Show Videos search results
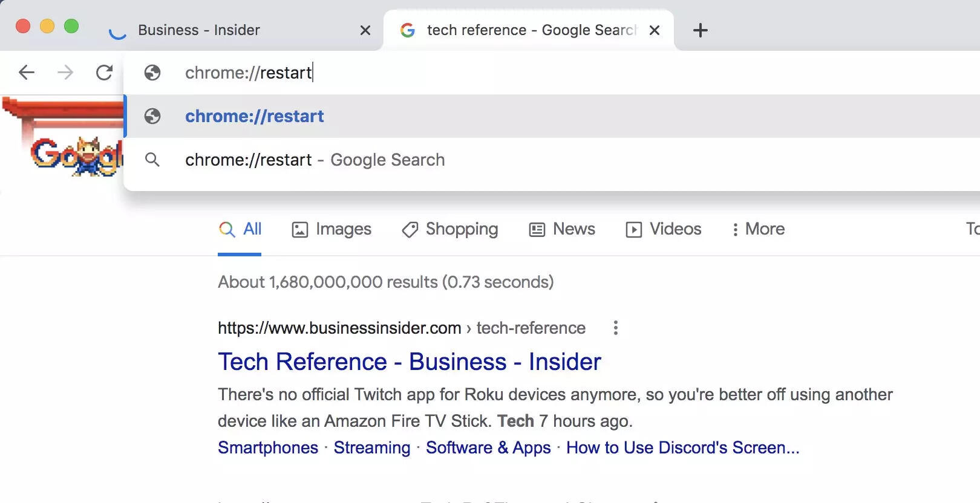The height and width of the screenshot is (503, 980). (x=664, y=229)
